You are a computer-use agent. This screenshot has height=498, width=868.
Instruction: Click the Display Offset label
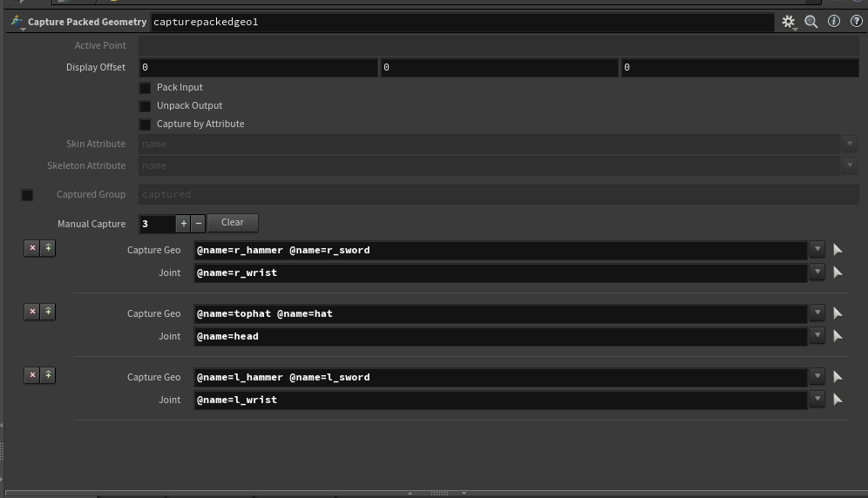click(x=96, y=67)
